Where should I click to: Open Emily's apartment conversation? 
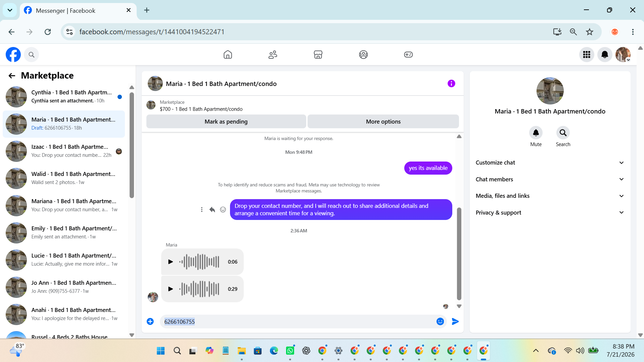click(64, 233)
